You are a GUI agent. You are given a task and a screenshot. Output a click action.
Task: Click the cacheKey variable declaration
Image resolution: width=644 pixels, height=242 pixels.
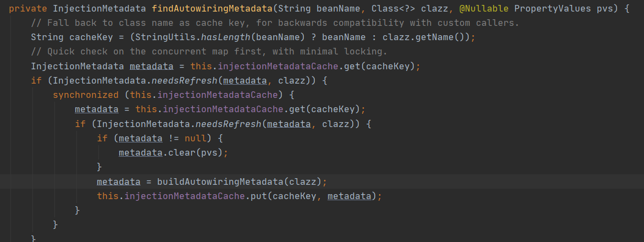pyautogui.click(x=91, y=37)
